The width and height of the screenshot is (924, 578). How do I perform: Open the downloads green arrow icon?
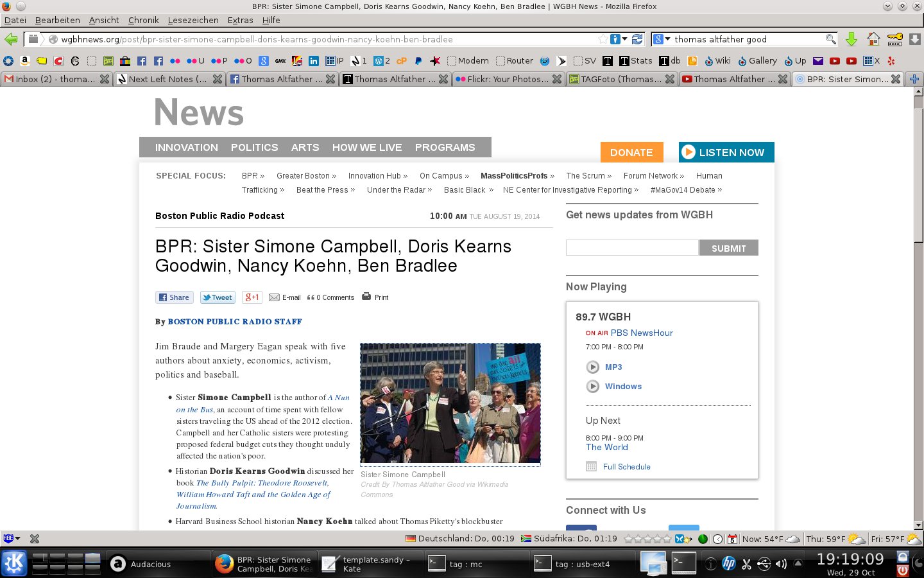click(851, 39)
